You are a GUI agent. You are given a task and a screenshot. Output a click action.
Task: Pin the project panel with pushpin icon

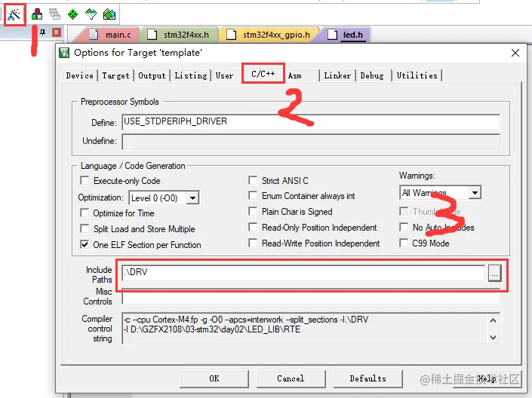pos(42,32)
